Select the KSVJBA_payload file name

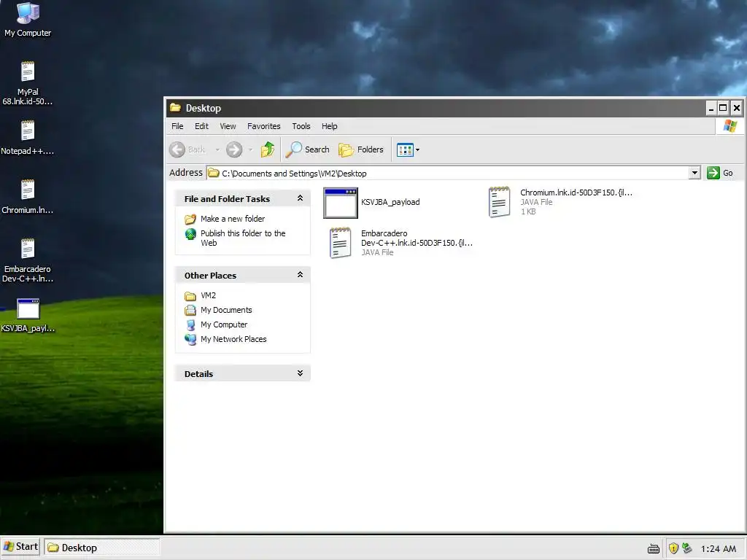click(x=390, y=202)
